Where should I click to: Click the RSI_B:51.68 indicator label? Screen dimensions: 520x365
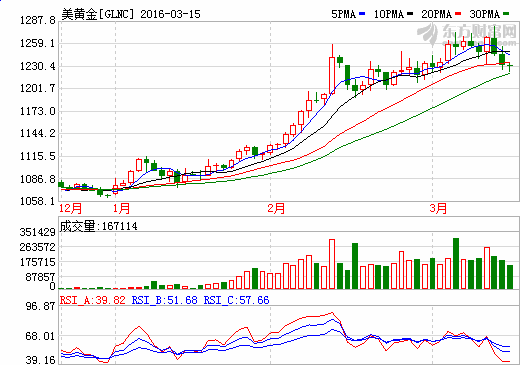point(165,300)
